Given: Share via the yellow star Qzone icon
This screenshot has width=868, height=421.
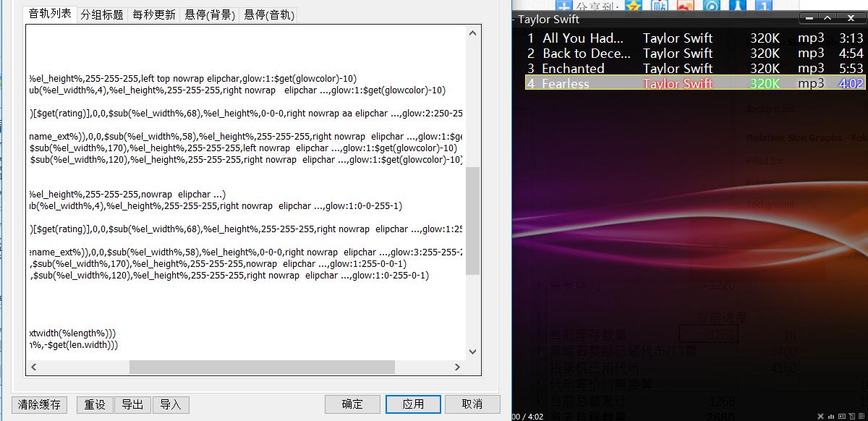Looking at the screenshot, I should pos(634,6).
